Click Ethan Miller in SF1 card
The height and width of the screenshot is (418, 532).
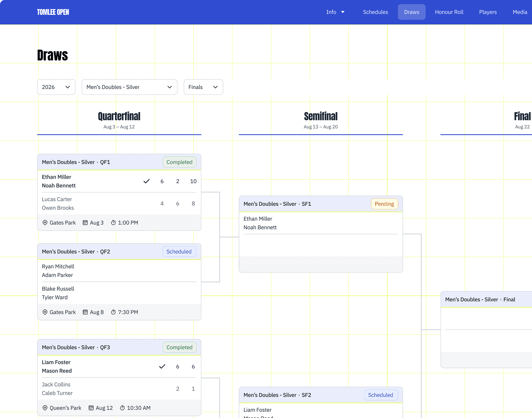pyautogui.click(x=258, y=219)
